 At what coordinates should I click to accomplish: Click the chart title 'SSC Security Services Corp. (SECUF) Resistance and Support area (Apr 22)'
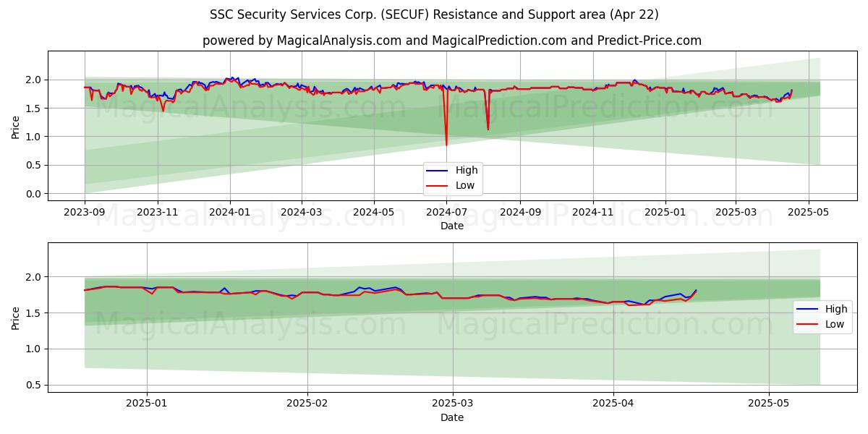pos(434,14)
